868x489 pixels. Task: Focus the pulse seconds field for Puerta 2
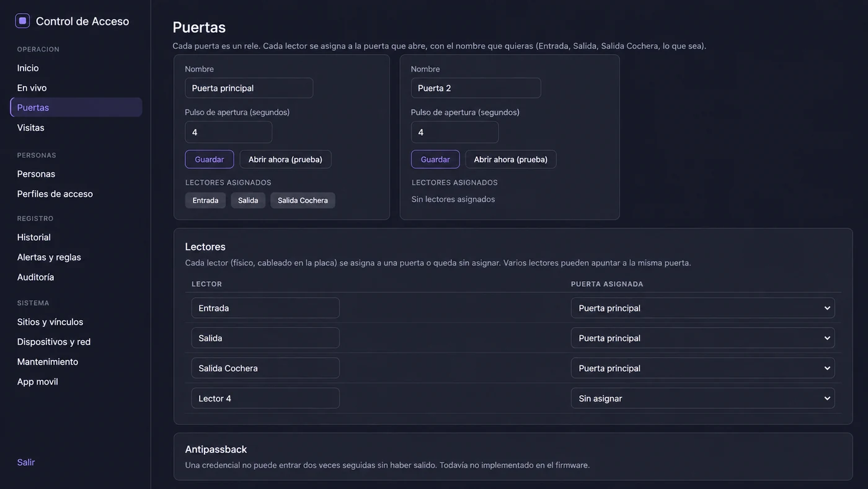click(454, 132)
